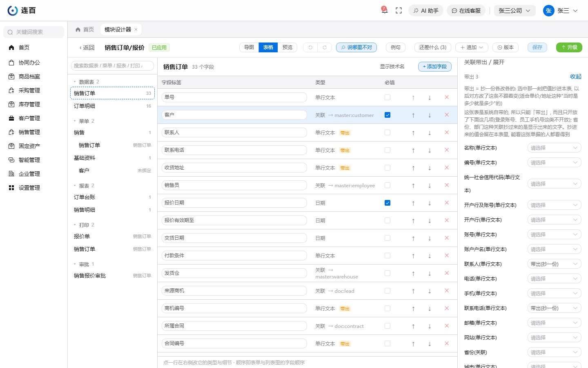This screenshot has width=588, height=368.
Task: Click the undo icon button
Action: tap(310, 47)
